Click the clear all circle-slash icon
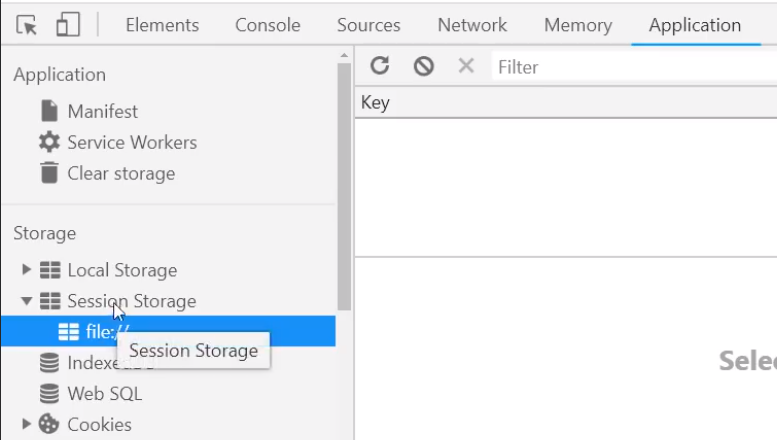 click(x=424, y=66)
